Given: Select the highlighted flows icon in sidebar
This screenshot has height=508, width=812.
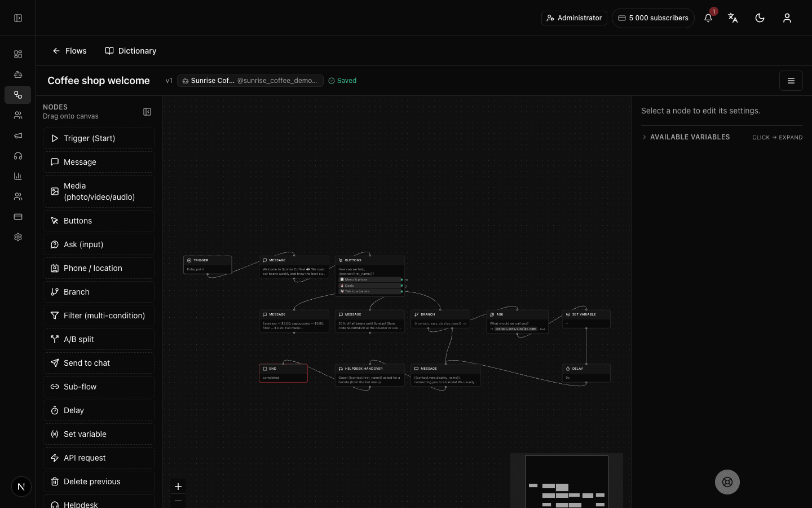Looking at the screenshot, I should pyautogui.click(x=18, y=95).
